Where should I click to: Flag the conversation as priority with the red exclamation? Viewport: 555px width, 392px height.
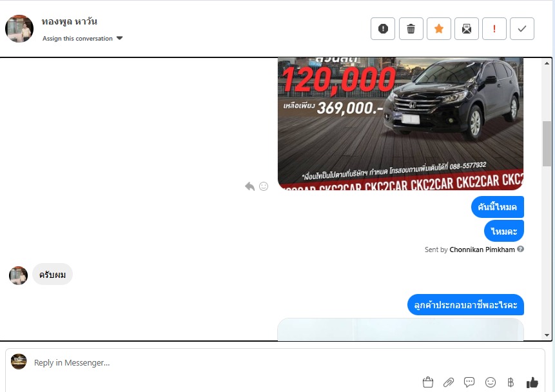[x=494, y=28]
